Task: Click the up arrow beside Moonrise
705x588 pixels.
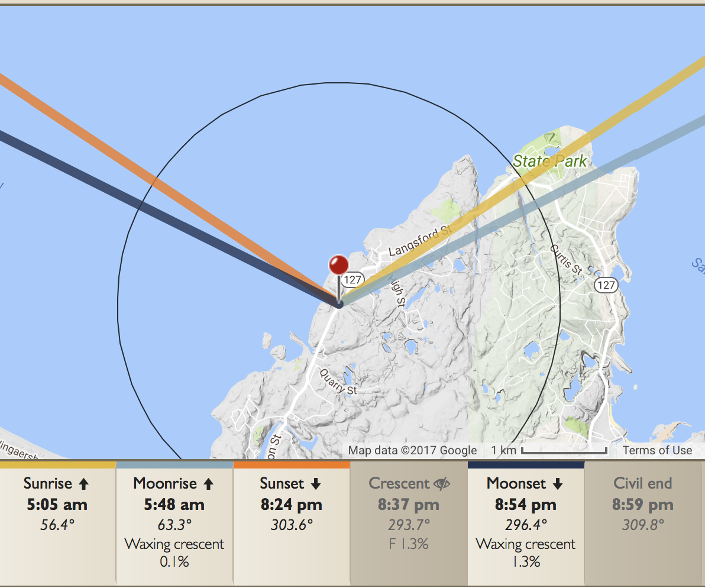Action: pyautogui.click(x=208, y=484)
